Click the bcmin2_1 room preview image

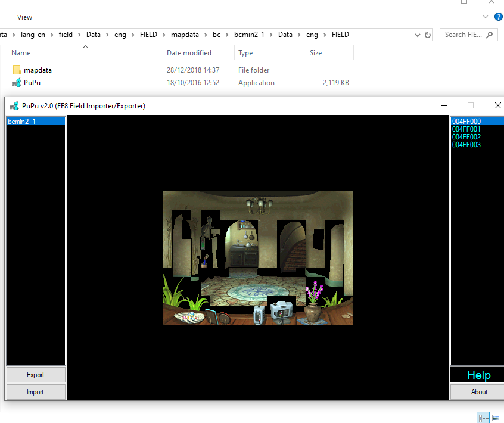(x=258, y=258)
